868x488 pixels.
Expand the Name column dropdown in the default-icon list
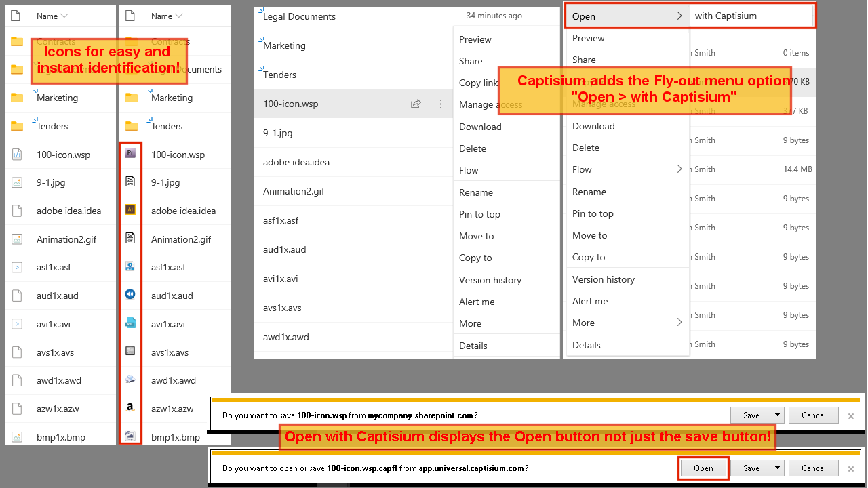coord(64,16)
